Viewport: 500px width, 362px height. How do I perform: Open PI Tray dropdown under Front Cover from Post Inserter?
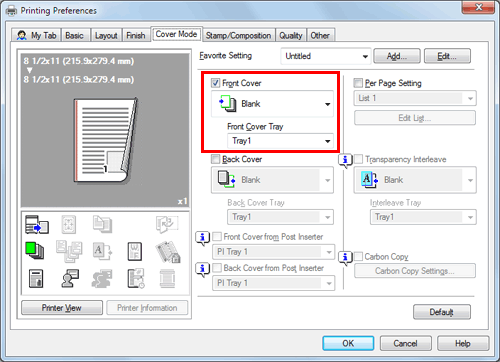(x=273, y=252)
